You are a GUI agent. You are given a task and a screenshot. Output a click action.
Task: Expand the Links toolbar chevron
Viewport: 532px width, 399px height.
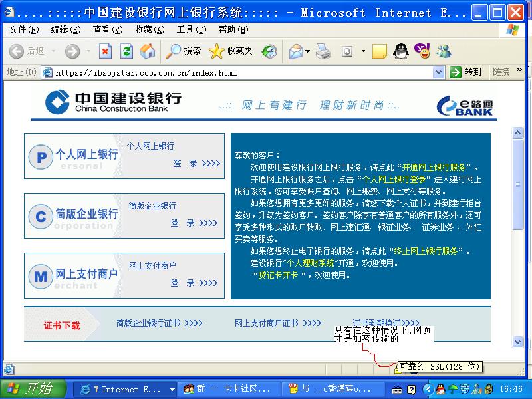click(x=519, y=70)
